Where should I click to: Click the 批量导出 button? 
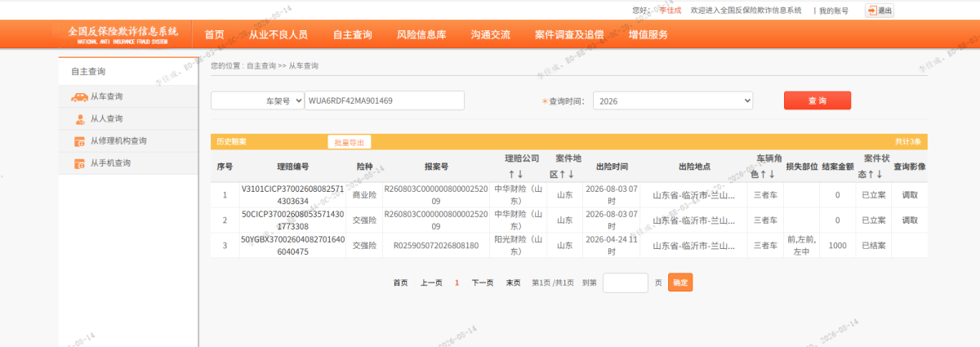pos(350,142)
